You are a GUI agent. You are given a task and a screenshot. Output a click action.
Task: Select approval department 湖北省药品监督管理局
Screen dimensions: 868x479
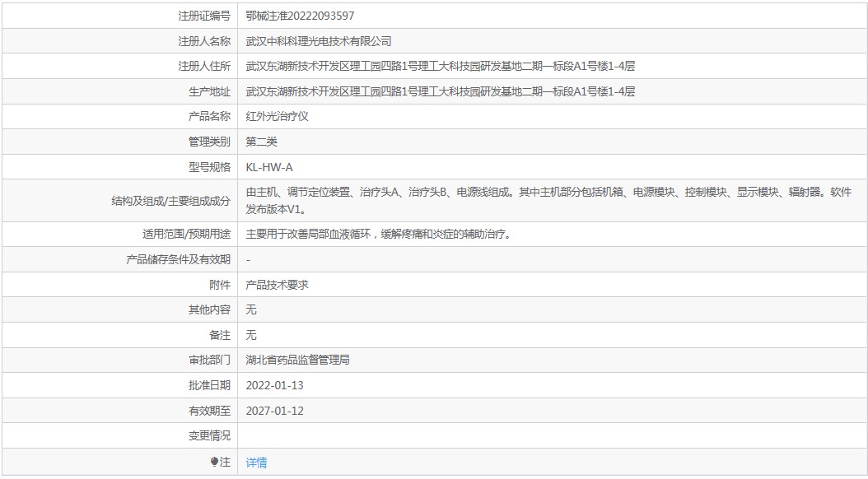298,360
